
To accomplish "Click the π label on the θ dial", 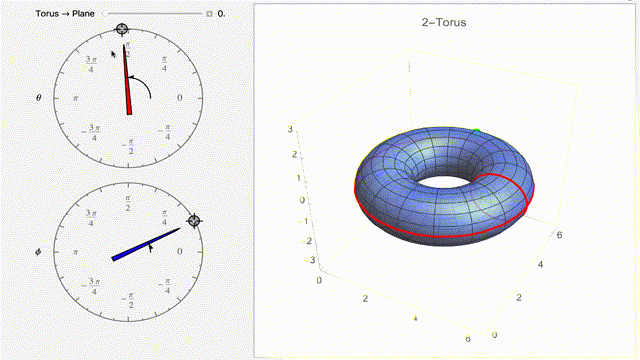I will 76,98.
